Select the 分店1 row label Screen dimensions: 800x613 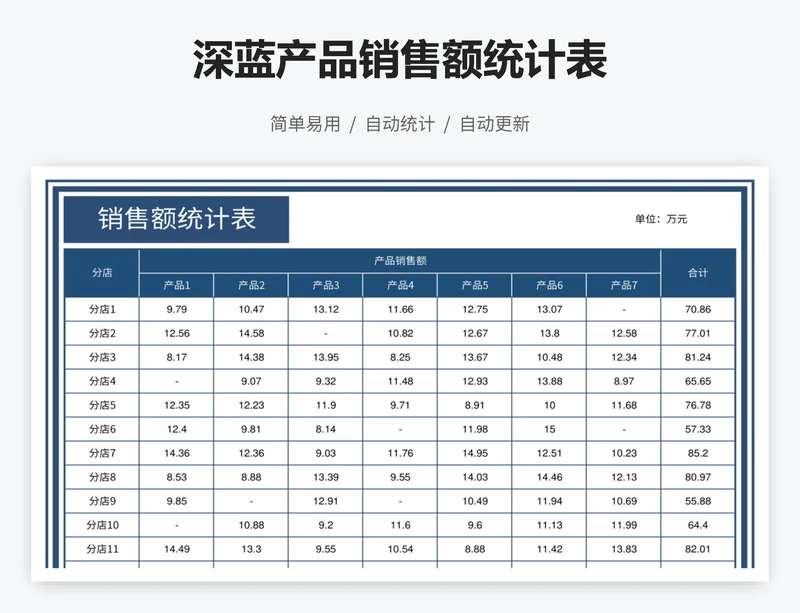point(102,309)
